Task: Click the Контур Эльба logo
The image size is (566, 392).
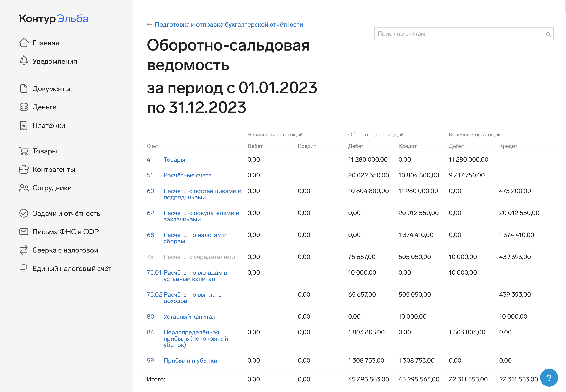Action: tap(54, 19)
